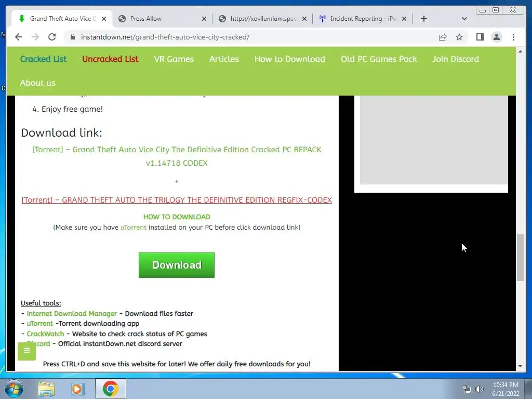Open the About us page

coord(37,83)
